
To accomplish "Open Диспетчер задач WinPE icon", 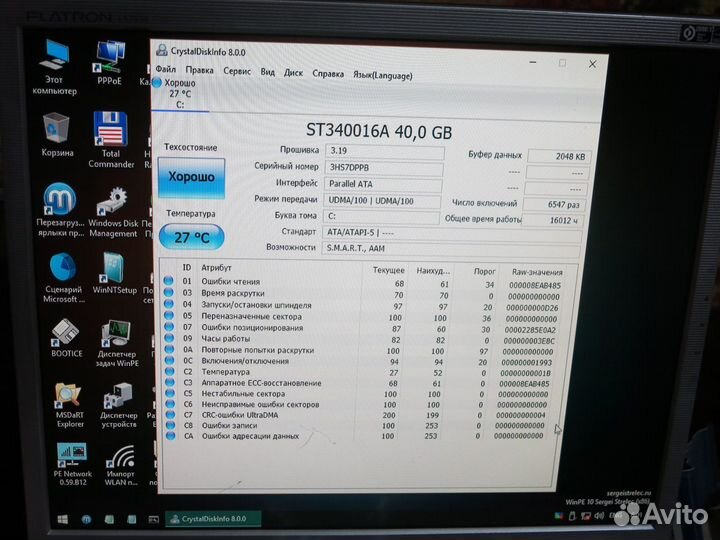I will coord(117,343).
